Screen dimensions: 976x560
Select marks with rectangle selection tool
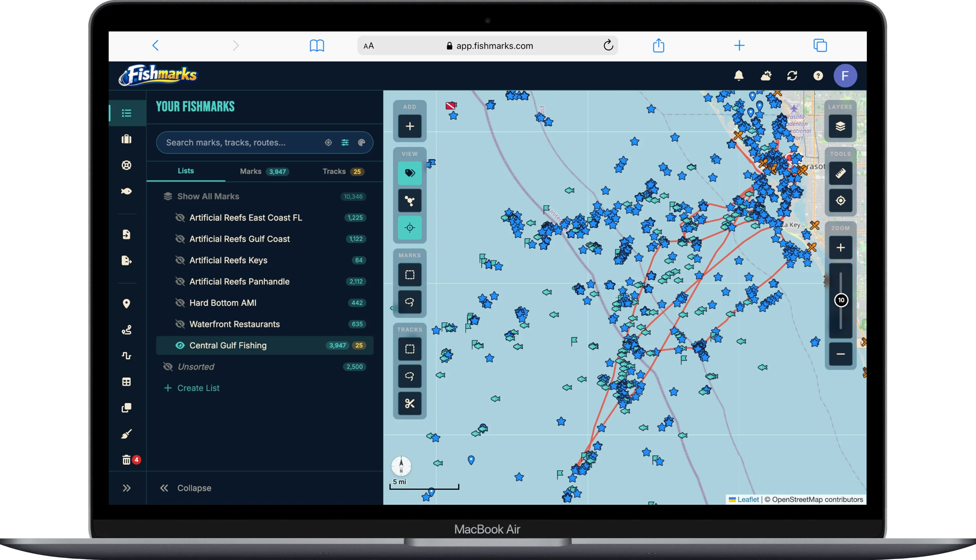pos(410,275)
